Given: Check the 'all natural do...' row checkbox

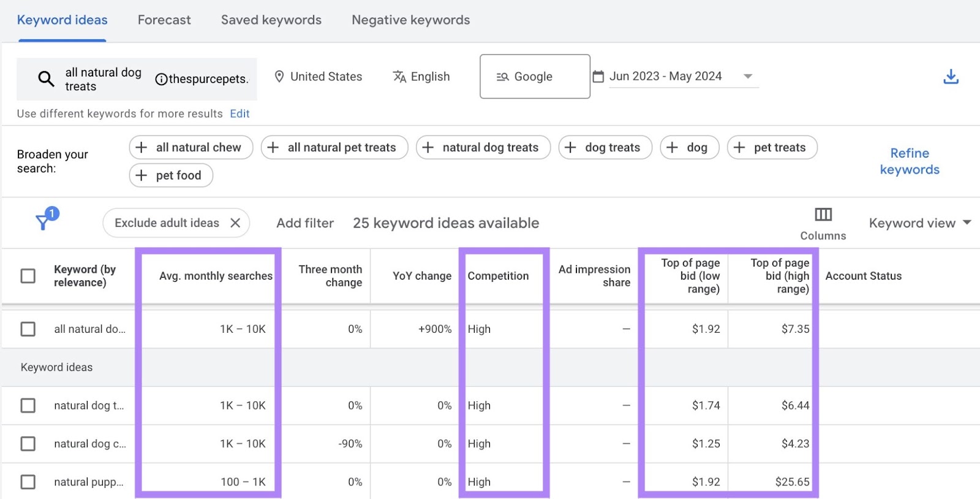Looking at the screenshot, I should coord(28,329).
